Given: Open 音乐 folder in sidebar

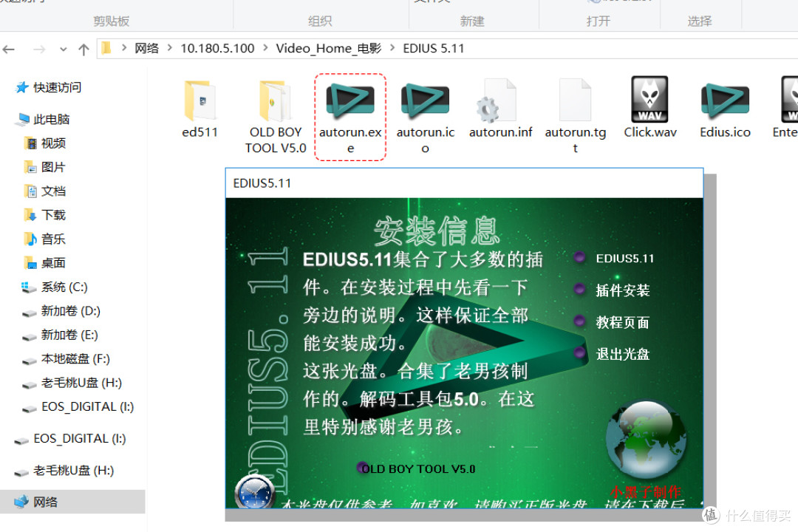Looking at the screenshot, I should pyautogui.click(x=46, y=239).
